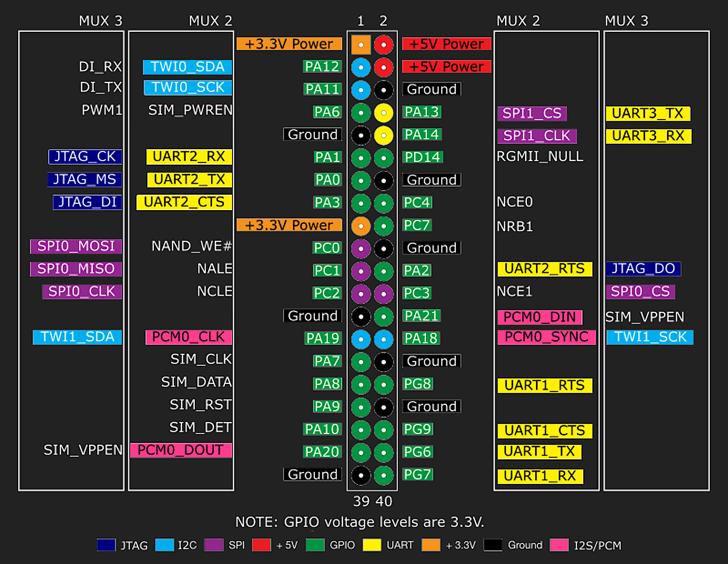The image size is (728, 564).
Task: Click the blue pin circle beside PA12
Action: click(361, 67)
